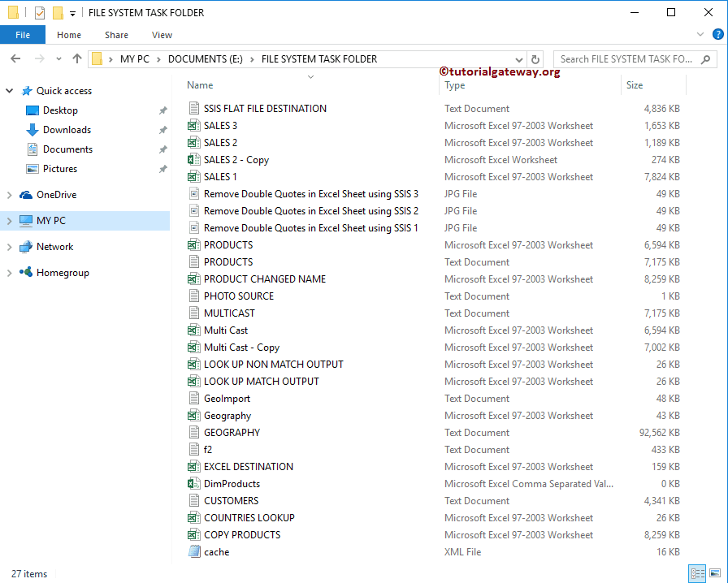Refresh the FILE SYSTEM TASK FOLDER view
The height and width of the screenshot is (583, 728).
[x=535, y=58]
